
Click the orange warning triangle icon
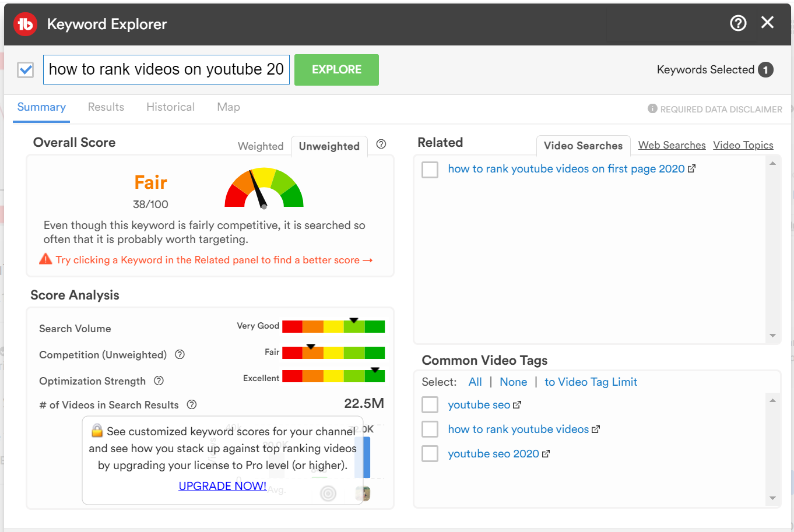[45, 259]
